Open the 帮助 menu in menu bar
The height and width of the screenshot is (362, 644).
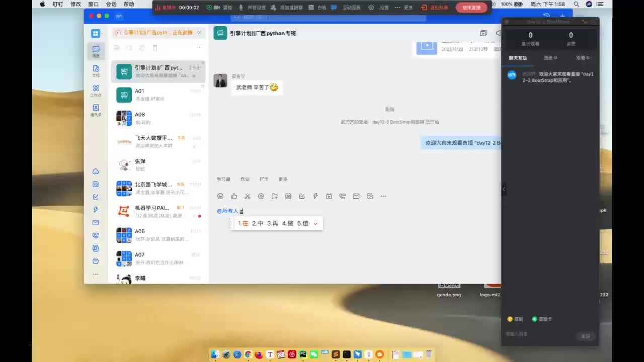pos(129,4)
